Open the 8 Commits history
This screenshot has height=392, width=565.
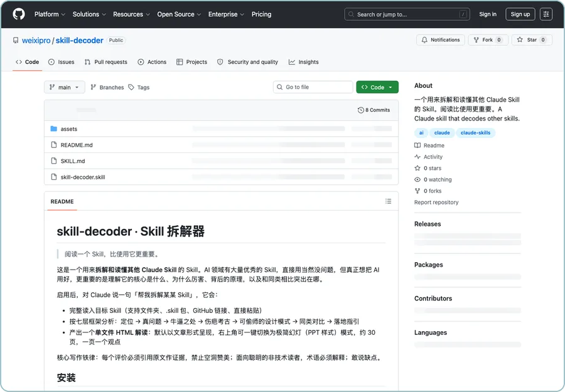(x=374, y=110)
